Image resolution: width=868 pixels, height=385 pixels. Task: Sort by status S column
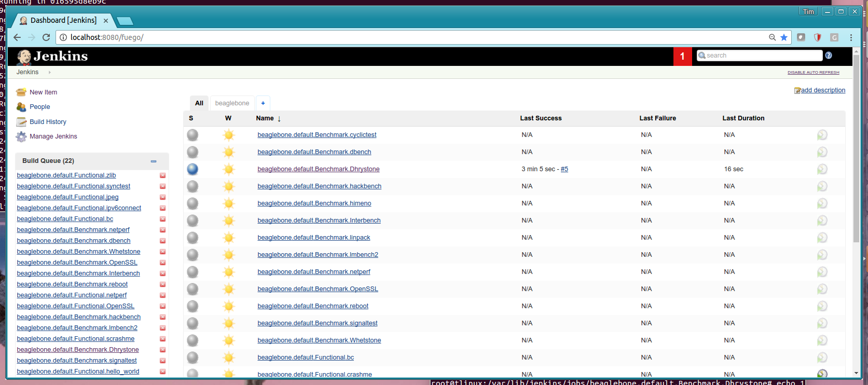click(191, 118)
